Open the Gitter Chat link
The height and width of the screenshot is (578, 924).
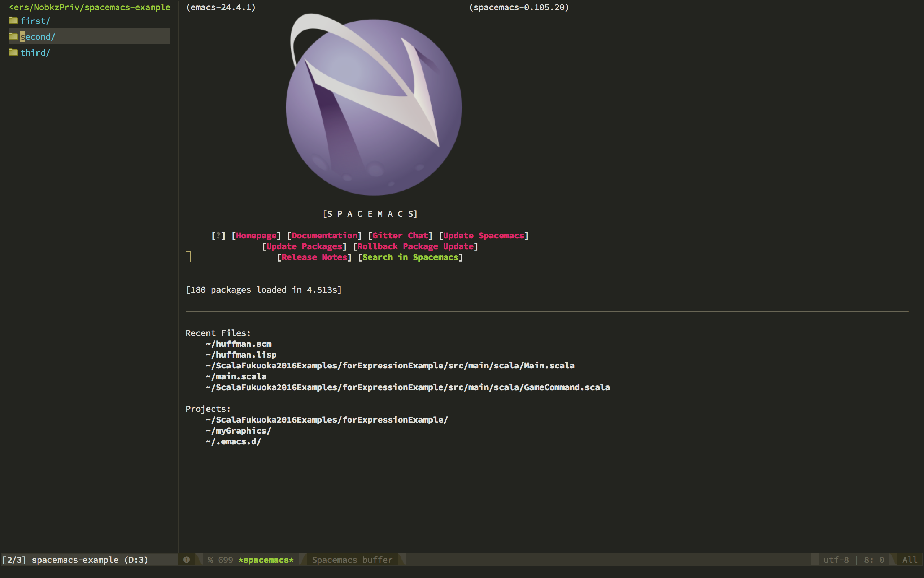[400, 236]
